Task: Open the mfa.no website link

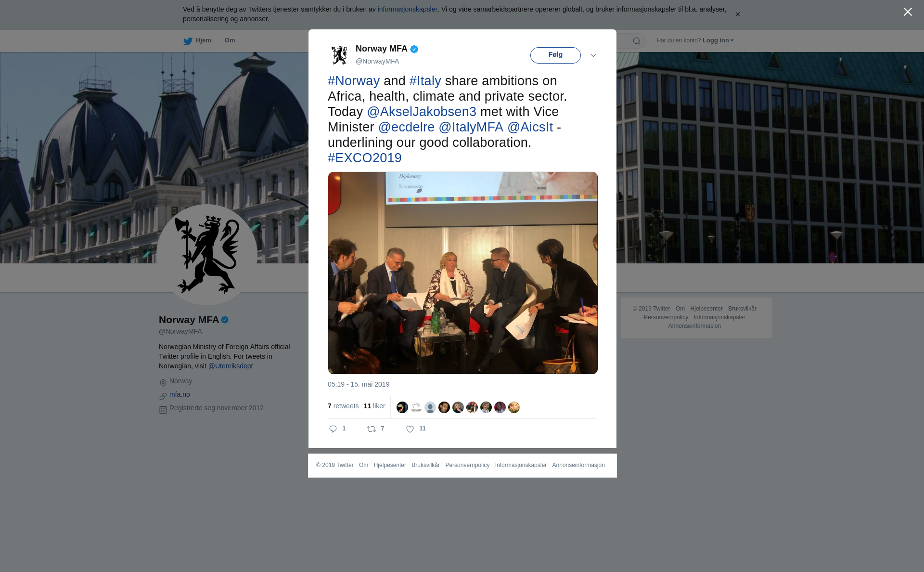Action: point(180,394)
